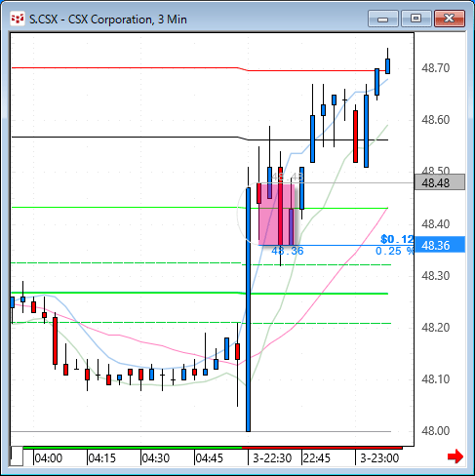
Task: Close the CSX Corporation chart window
Action: pos(450,19)
